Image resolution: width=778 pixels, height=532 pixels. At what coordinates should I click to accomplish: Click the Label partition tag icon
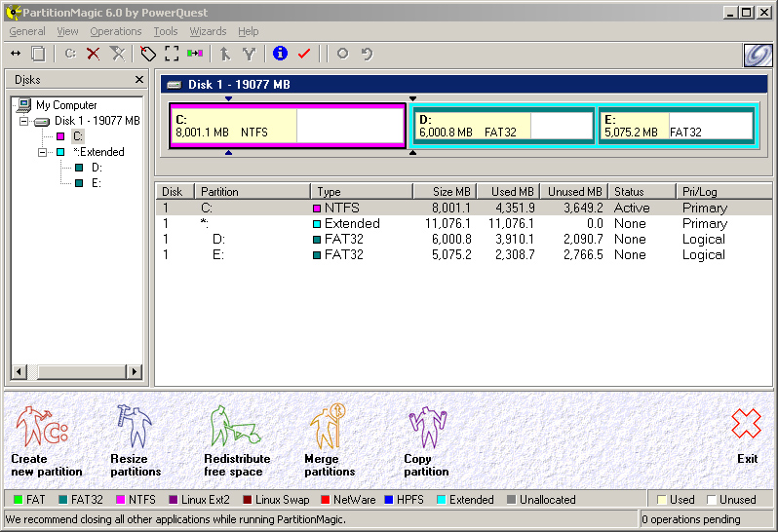point(147,54)
